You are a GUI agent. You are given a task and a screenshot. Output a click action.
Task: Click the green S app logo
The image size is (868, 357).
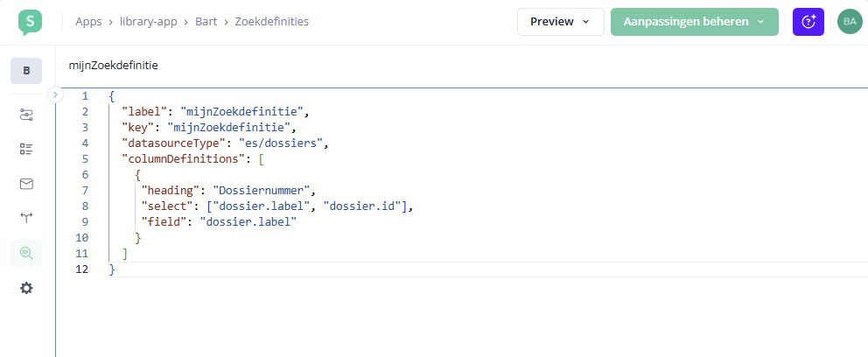(29, 22)
